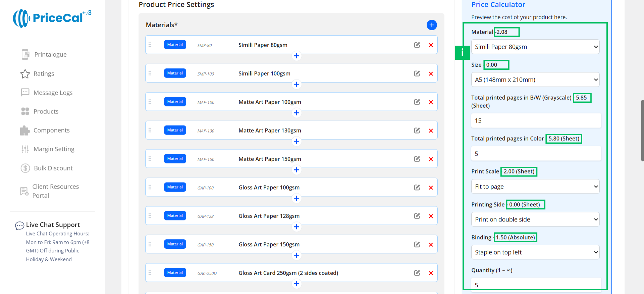Expand the Size dropdown showing A5
Image resolution: width=644 pixels, height=294 pixels.
point(535,80)
